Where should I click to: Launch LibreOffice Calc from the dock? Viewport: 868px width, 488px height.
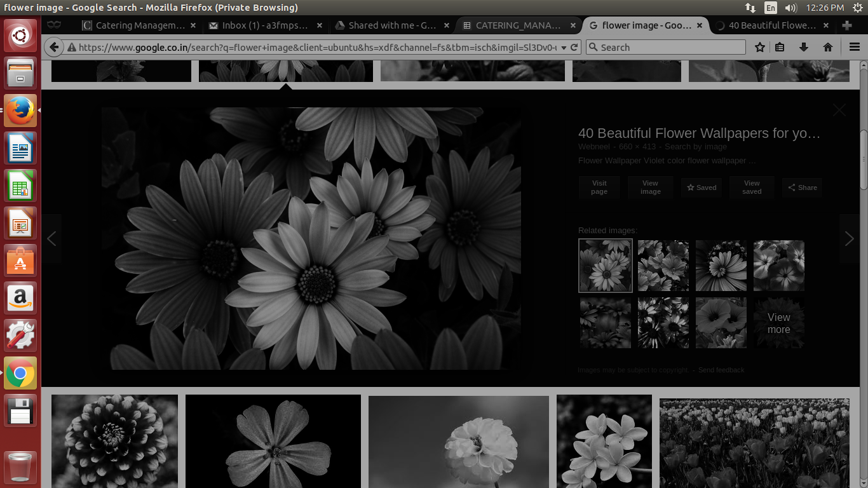[20, 186]
